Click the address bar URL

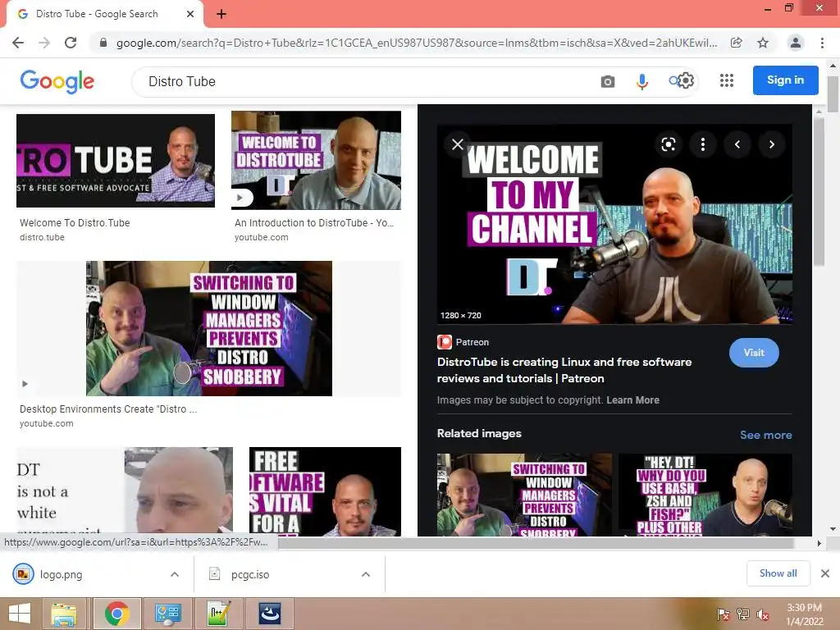coord(416,43)
